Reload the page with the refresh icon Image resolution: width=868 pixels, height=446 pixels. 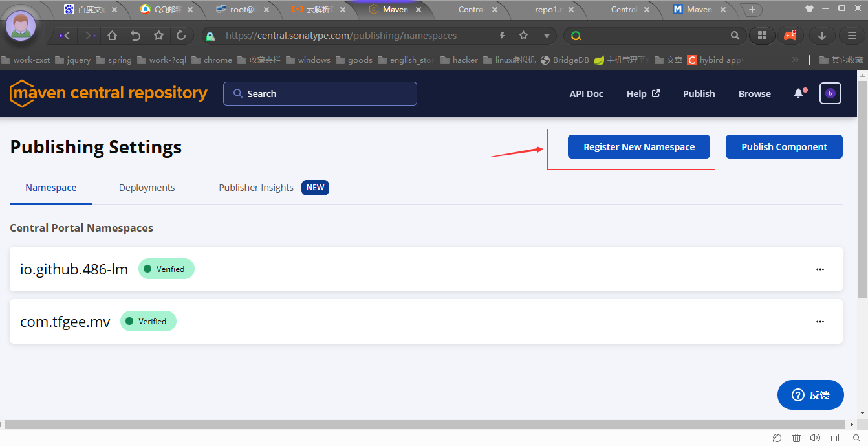tap(181, 36)
